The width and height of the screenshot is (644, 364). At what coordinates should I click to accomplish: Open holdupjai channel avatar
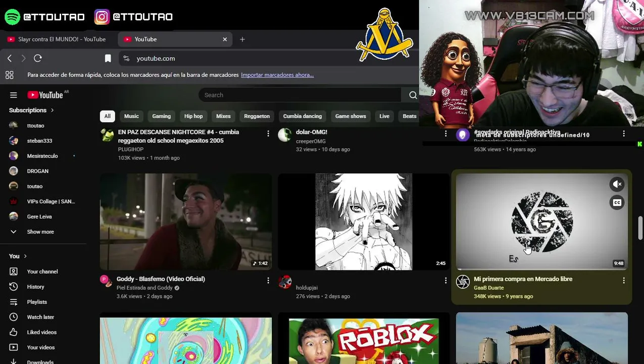point(285,282)
